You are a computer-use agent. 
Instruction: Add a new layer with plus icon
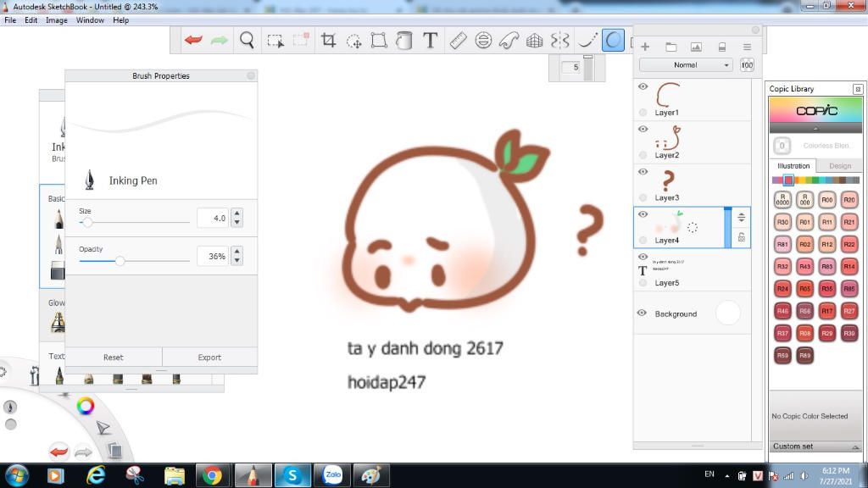pyautogui.click(x=645, y=47)
